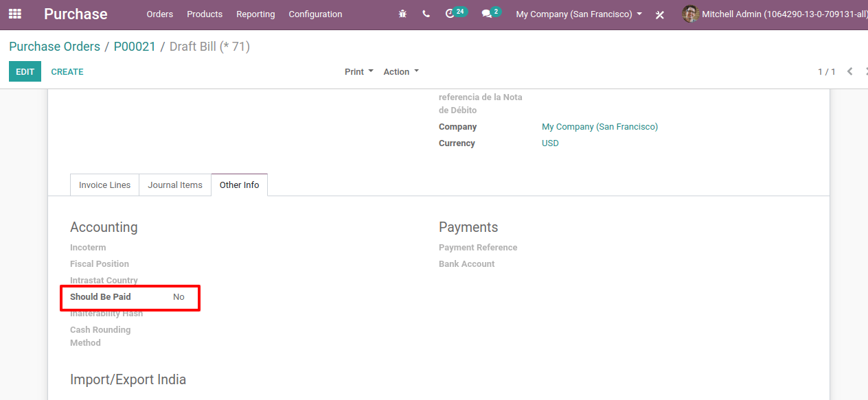The height and width of the screenshot is (400, 868).
Task: Click Draft Bill (* 71) breadcrumb text
Action: (209, 47)
